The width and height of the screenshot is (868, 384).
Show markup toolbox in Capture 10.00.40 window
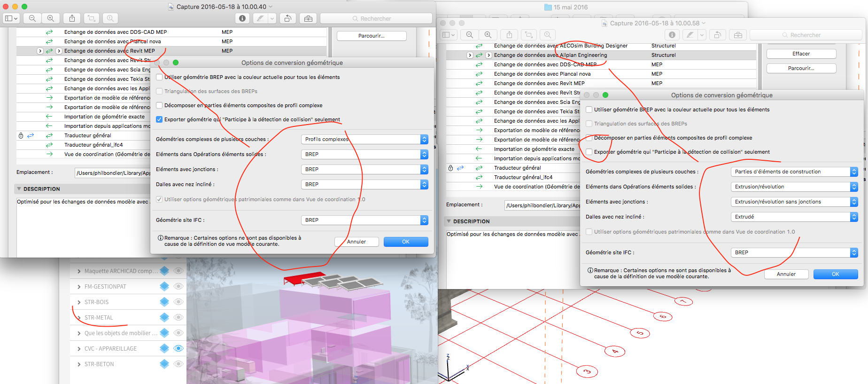(x=308, y=18)
